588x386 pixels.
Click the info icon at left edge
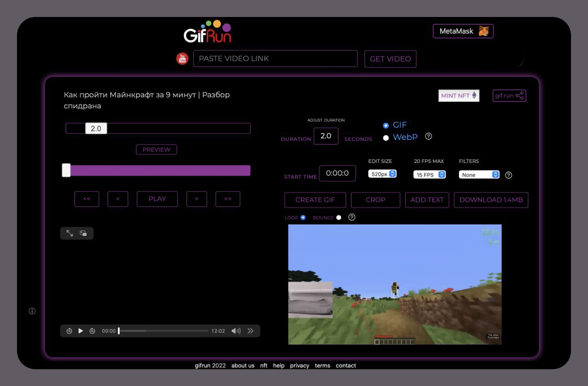32,311
